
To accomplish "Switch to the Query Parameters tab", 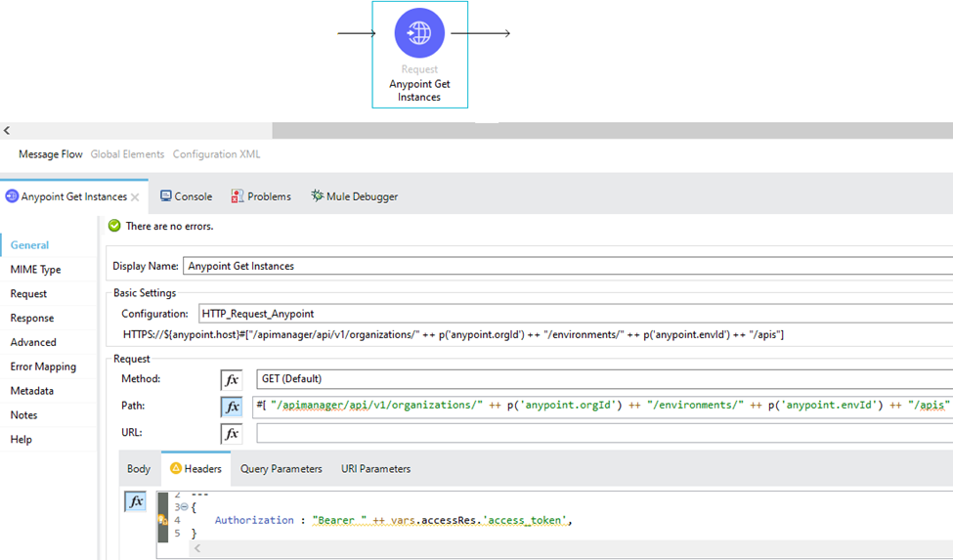I will click(281, 469).
